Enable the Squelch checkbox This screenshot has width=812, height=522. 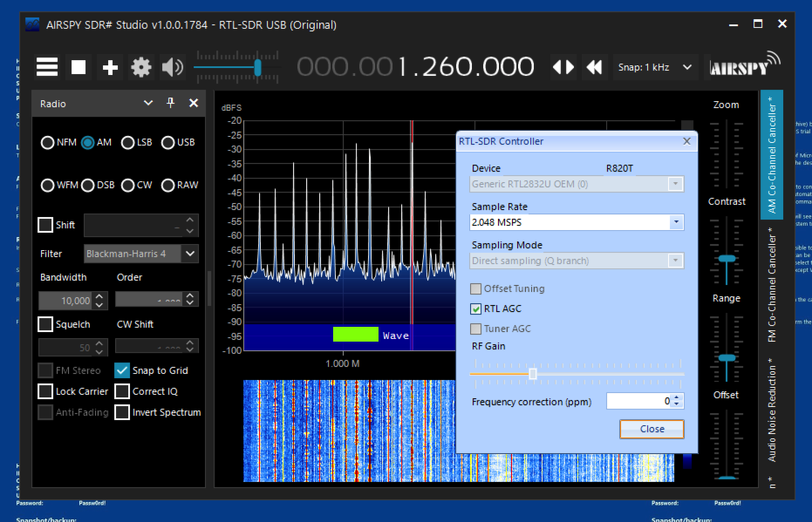[45, 324]
